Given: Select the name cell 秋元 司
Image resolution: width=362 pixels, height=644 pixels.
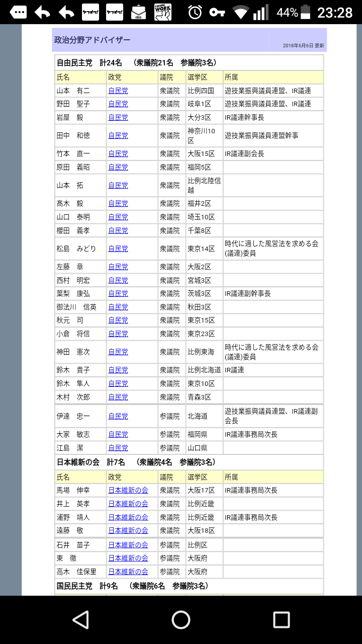Looking at the screenshot, I should (x=80, y=320).
